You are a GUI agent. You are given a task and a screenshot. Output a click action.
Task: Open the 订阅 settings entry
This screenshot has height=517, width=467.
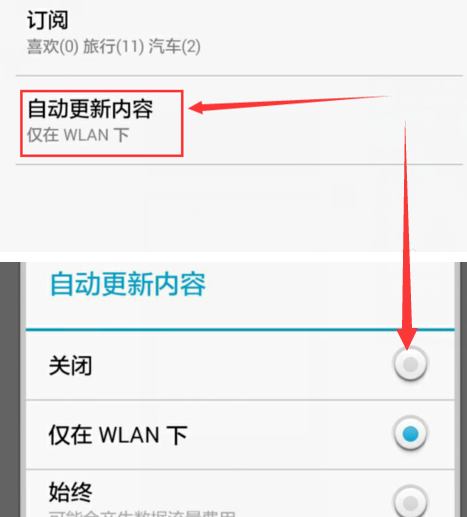[x=239, y=33]
